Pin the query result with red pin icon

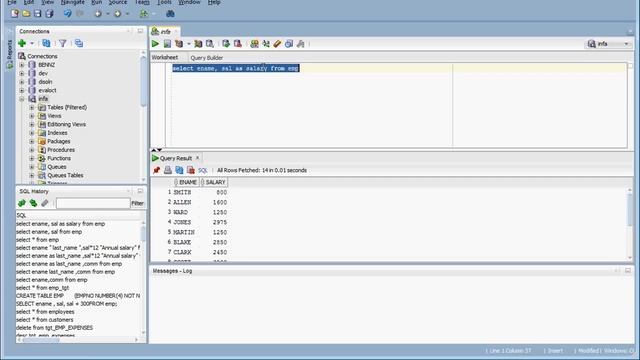click(156, 170)
